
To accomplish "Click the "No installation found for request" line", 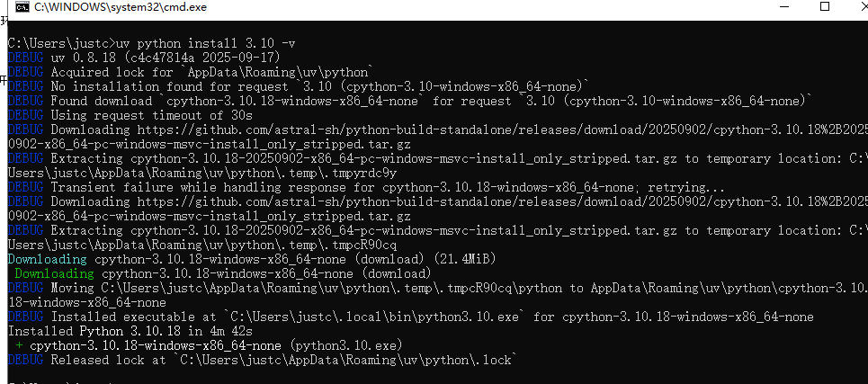I will coord(319,86).
